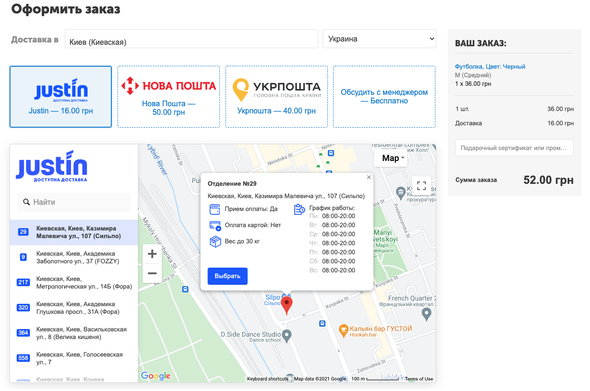Click the ВАШ ЗАКАЗ heading
Image resolution: width=590 pixels, height=391 pixels.
(x=481, y=43)
